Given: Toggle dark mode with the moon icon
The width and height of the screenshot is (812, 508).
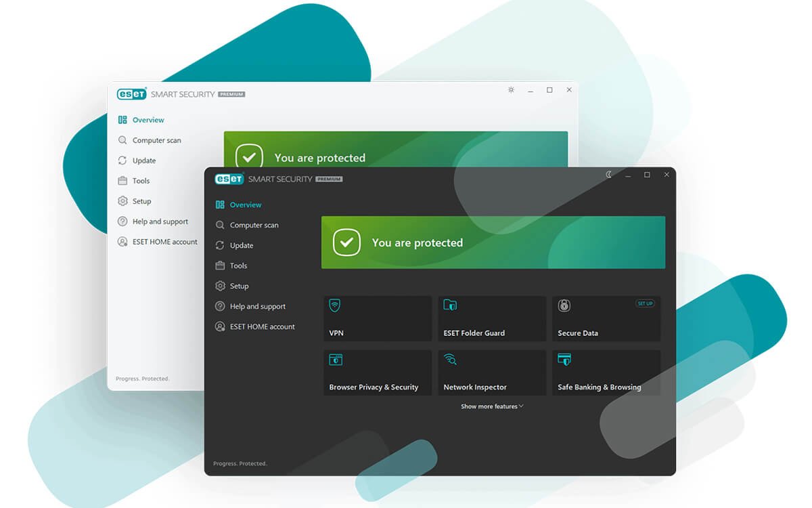Looking at the screenshot, I should click(x=608, y=174).
